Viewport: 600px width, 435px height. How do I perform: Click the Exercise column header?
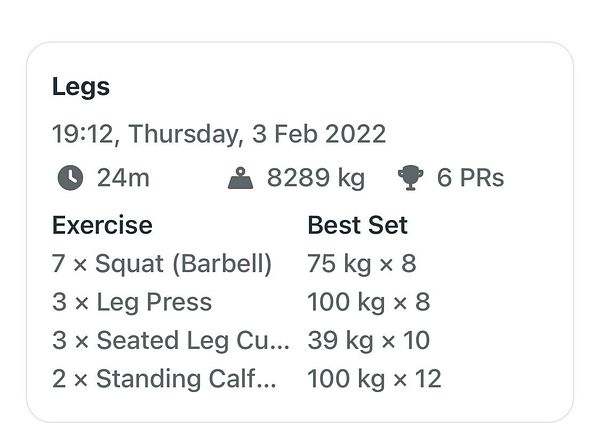(102, 225)
